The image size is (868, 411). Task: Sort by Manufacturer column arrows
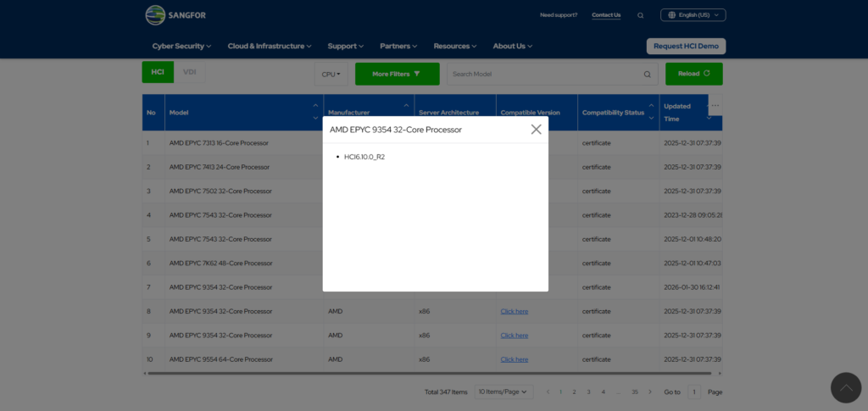[x=406, y=105]
